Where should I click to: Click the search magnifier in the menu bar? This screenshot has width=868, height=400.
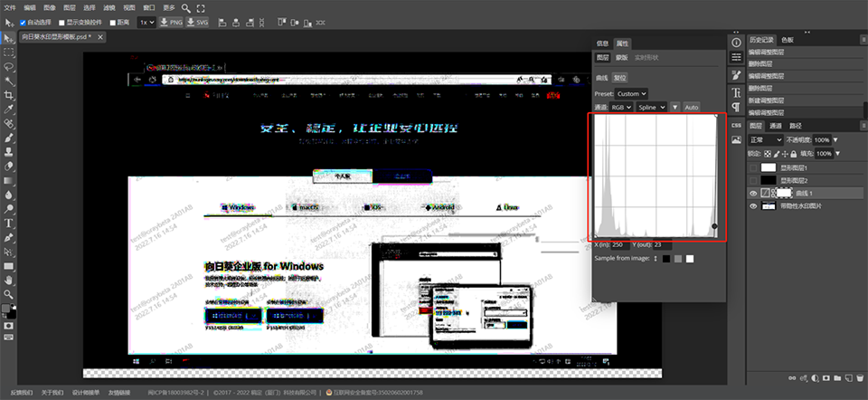(186, 7)
